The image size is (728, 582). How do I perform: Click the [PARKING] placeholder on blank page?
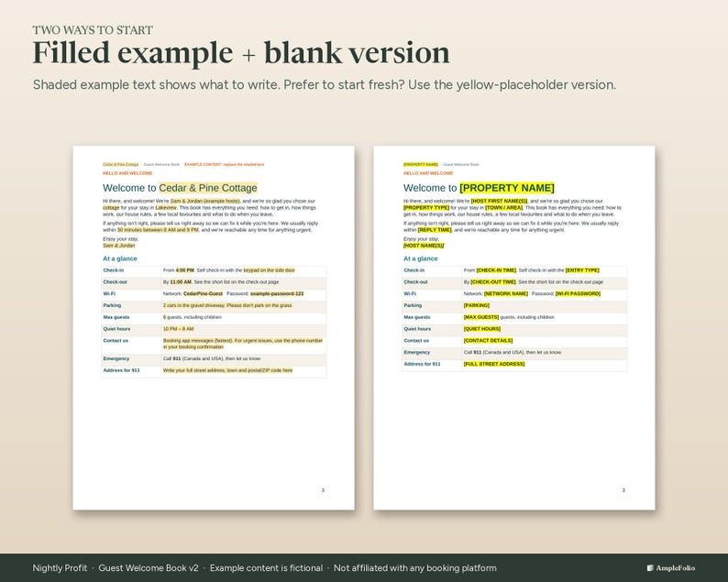(x=477, y=305)
